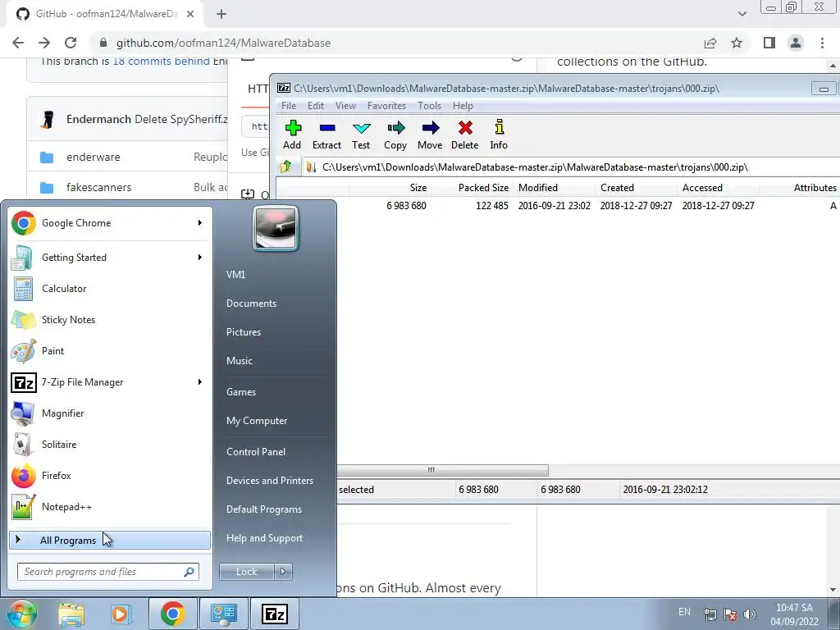
Task: Open Devices and Printers from Start menu
Action: tap(269, 481)
